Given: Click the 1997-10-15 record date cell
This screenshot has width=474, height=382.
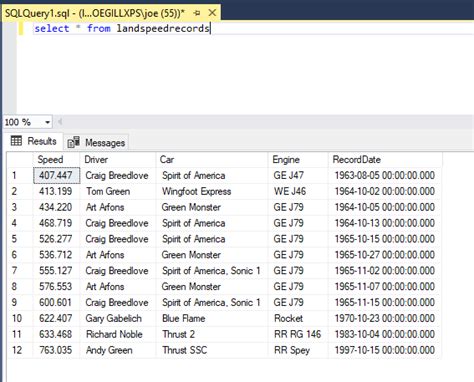Looking at the screenshot, I should click(385, 350).
